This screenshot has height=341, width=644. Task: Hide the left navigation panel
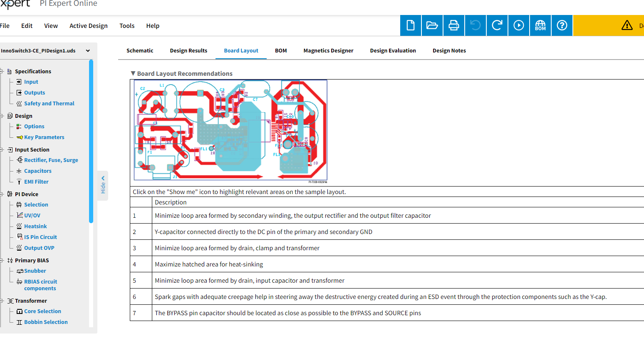103,186
